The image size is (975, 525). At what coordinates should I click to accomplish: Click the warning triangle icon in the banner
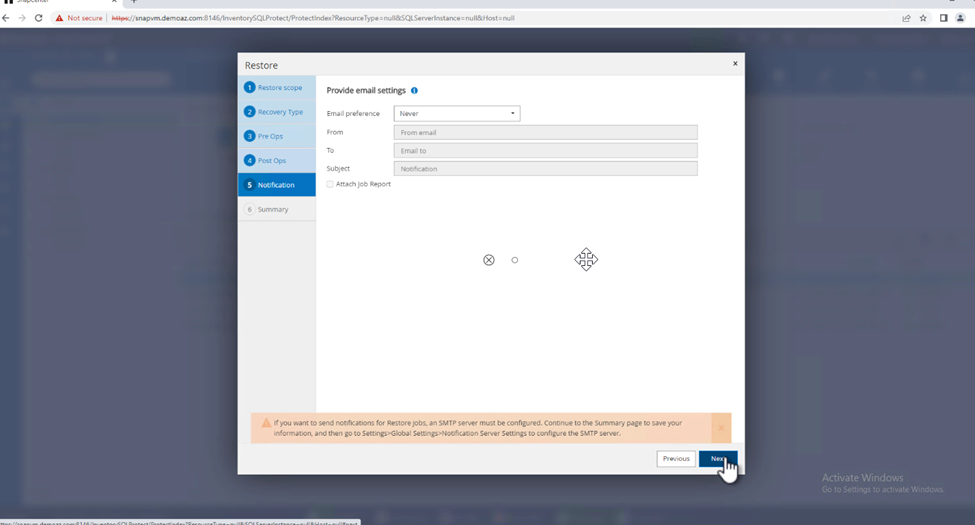tap(266, 423)
